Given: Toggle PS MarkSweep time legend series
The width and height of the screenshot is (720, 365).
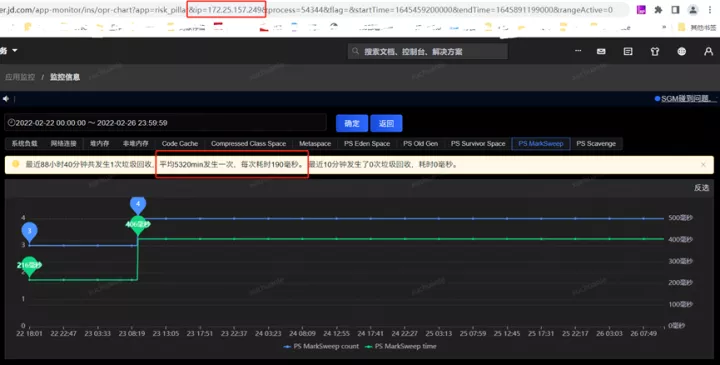Looking at the screenshot, I should 400,346.
